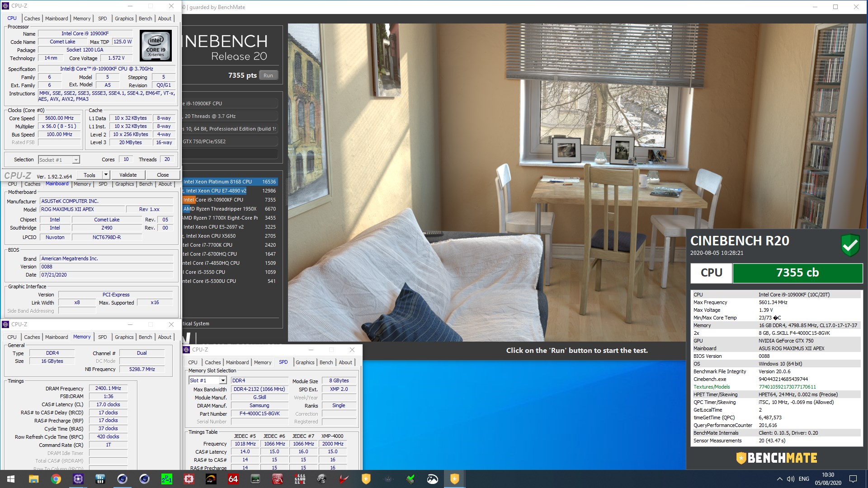This screenshot has height=488, width=868.
Task: Click the green 2P-1 taskbar icon
Action: pyautogui.click(x=166, y=479)
